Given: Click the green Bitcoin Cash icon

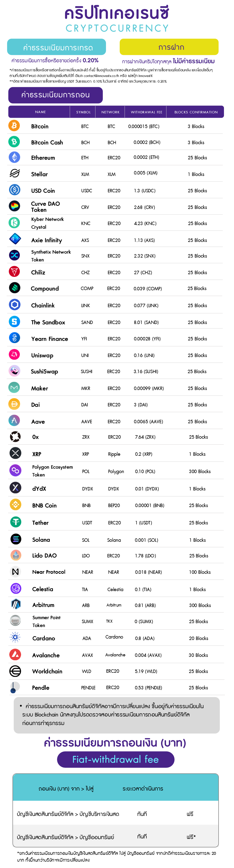Looking at the screenshot, I should 14,142.
